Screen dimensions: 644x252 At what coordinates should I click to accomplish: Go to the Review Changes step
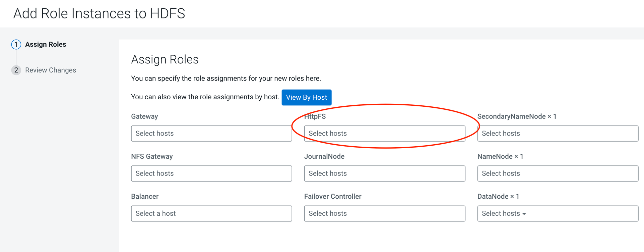[51, 70]
